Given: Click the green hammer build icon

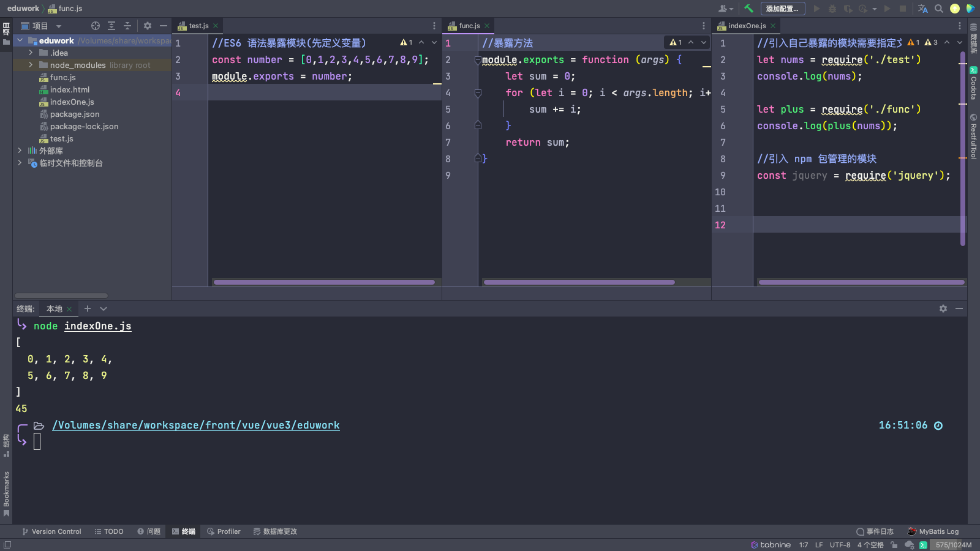Looking at the screenshot, I should point(748,9).
